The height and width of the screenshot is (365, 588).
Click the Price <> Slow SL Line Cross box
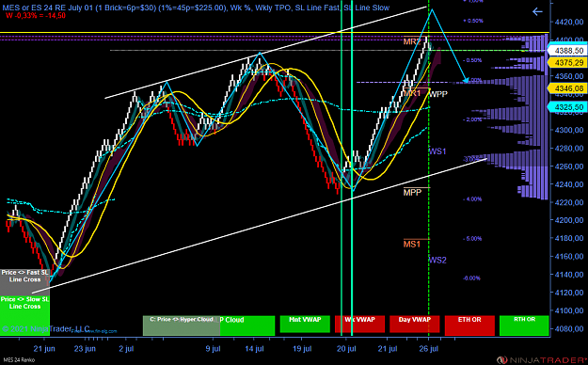coord(24,315)
